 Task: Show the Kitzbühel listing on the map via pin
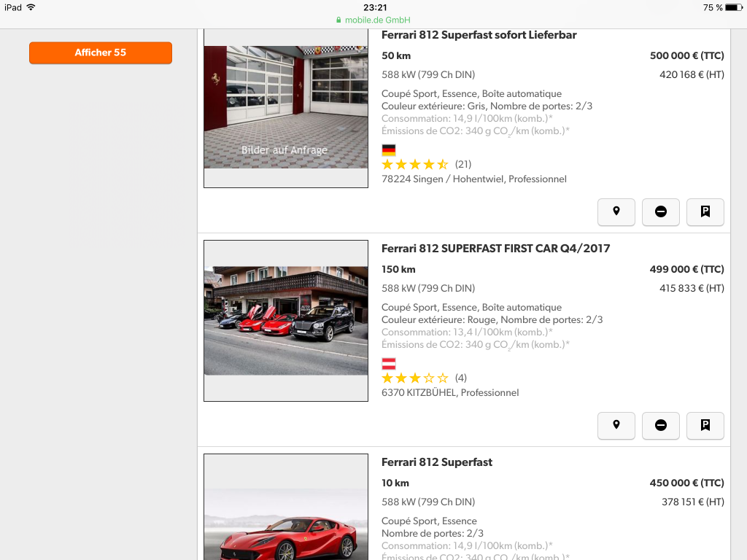(616, 425)
